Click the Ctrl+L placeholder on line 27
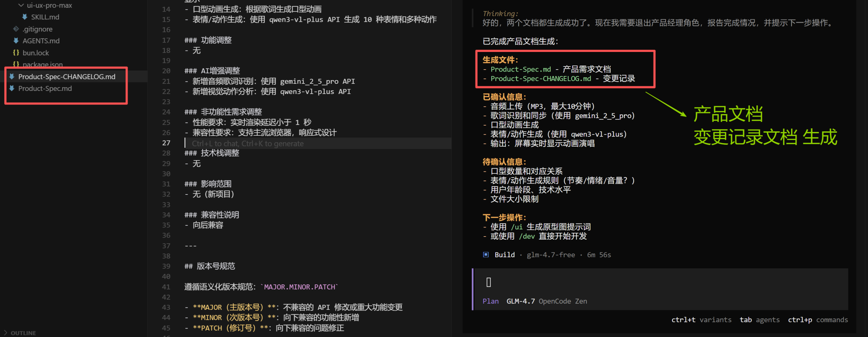868x337 pixels. pos(248,143)
